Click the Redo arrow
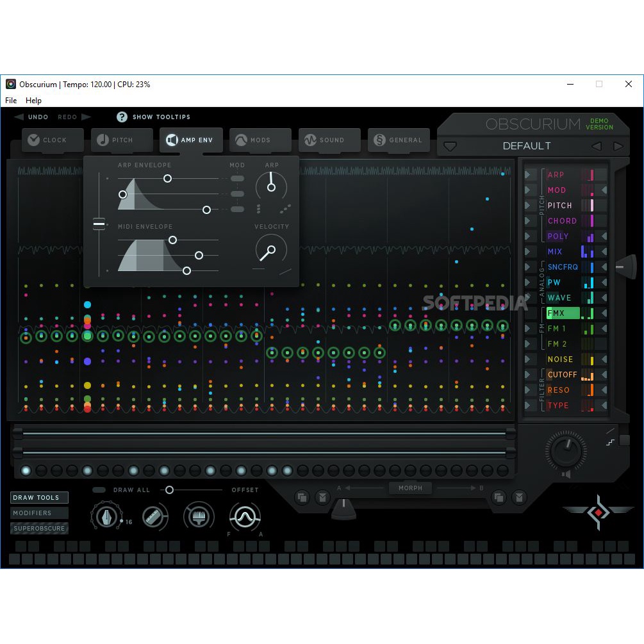The image size is (644, 644). [x=86, y=117]
